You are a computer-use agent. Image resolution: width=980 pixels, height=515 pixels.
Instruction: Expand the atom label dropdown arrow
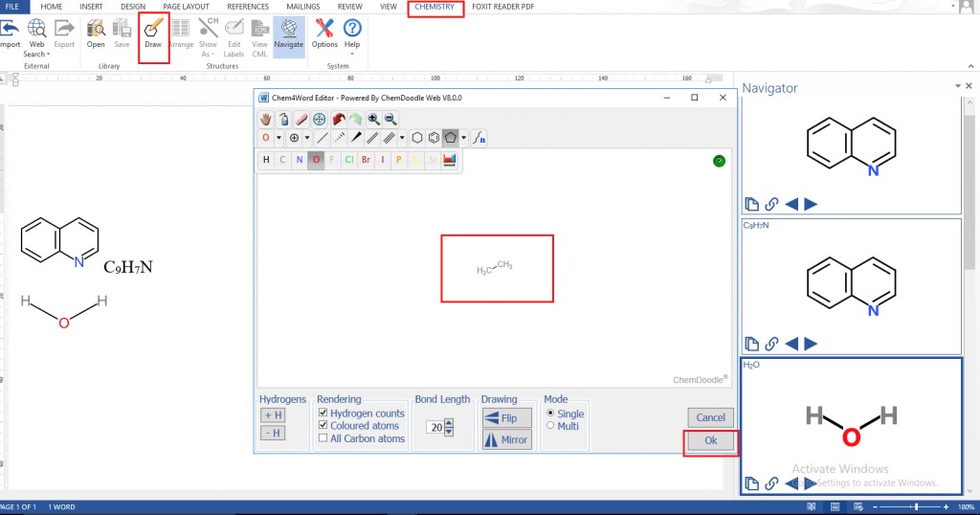278,138
